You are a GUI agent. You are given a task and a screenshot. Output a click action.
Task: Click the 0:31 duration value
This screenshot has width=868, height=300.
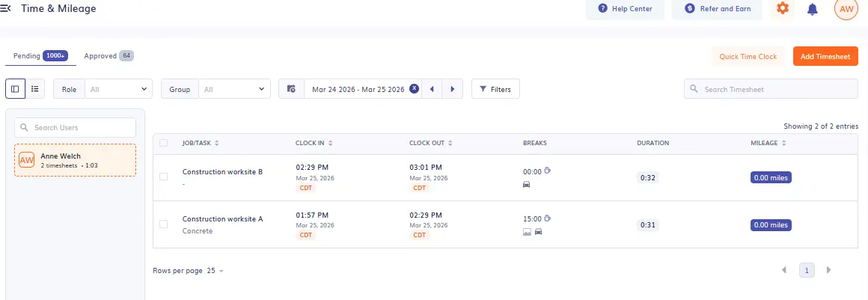648,225
